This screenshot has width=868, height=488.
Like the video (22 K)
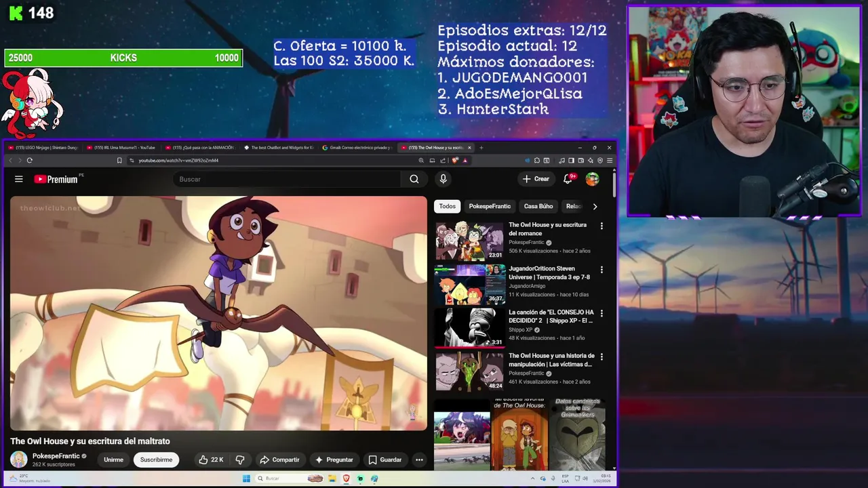[211, 460]
